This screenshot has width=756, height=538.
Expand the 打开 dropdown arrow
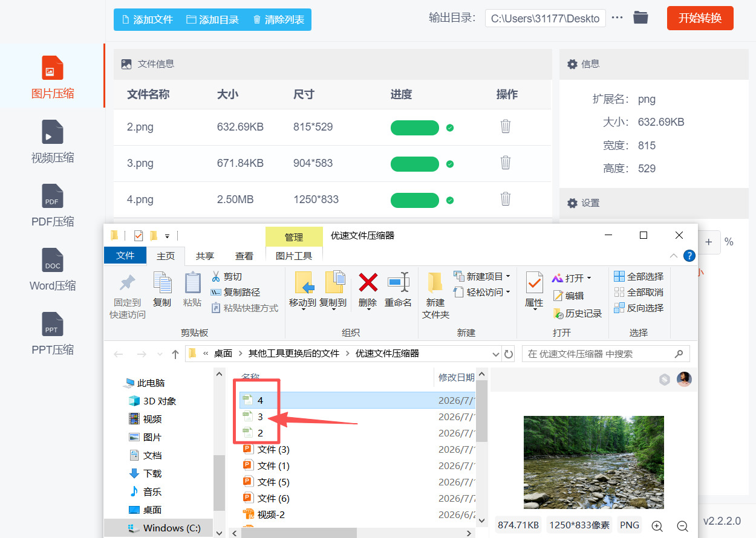(589, 278)
